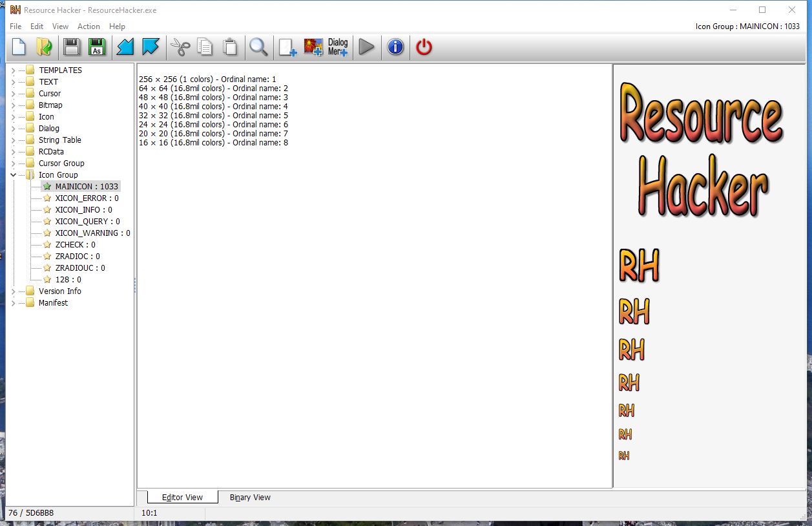Open a file with the folder icon
Screen dimensions: 812x526
[44, 47]
